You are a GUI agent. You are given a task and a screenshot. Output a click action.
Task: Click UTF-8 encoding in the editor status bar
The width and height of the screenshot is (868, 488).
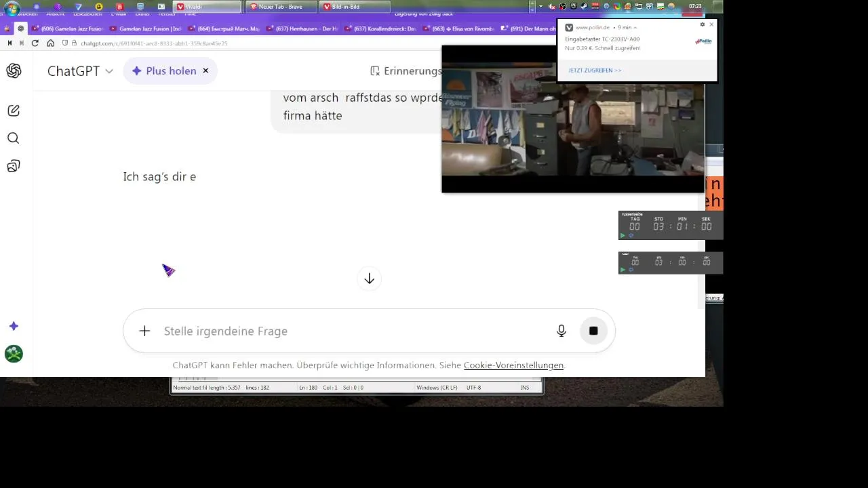click(473, 388)
